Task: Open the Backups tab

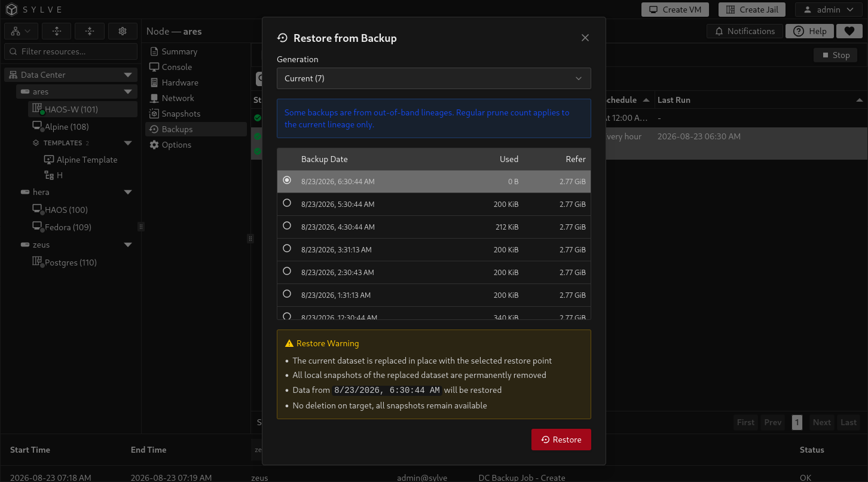Action: click(196, 129)
